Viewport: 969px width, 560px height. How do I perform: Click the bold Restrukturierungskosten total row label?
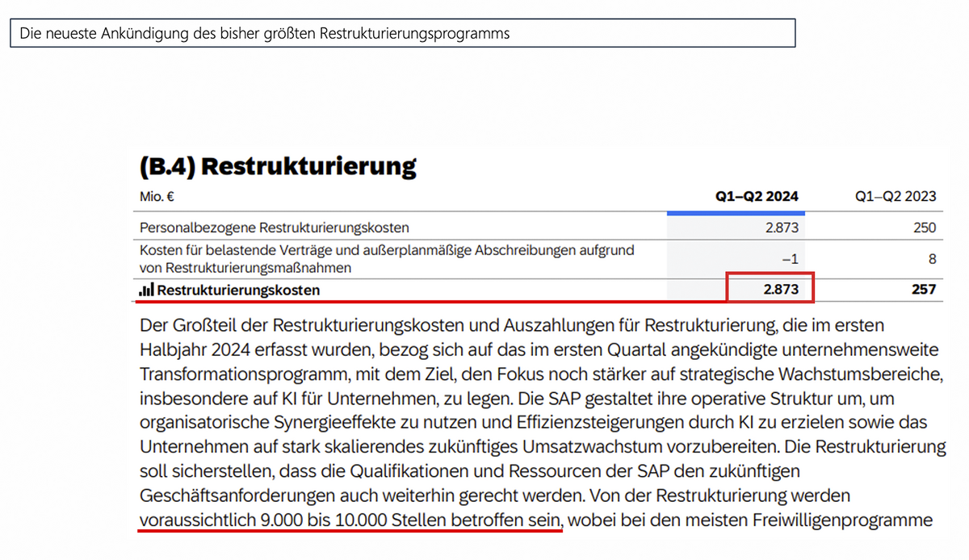click(x=238, y=289)
